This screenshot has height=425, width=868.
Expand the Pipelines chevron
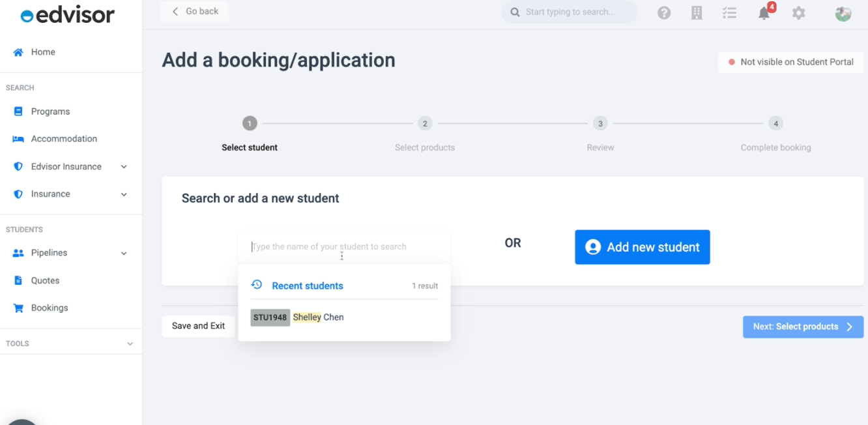coord(124,253)
